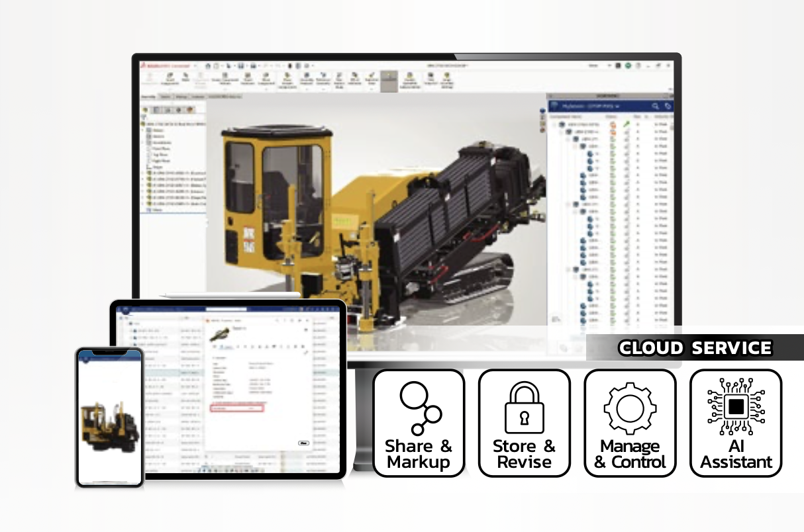Click the Store & Revise padlock icon
The image size is (804, 532).
pos(524,408)
